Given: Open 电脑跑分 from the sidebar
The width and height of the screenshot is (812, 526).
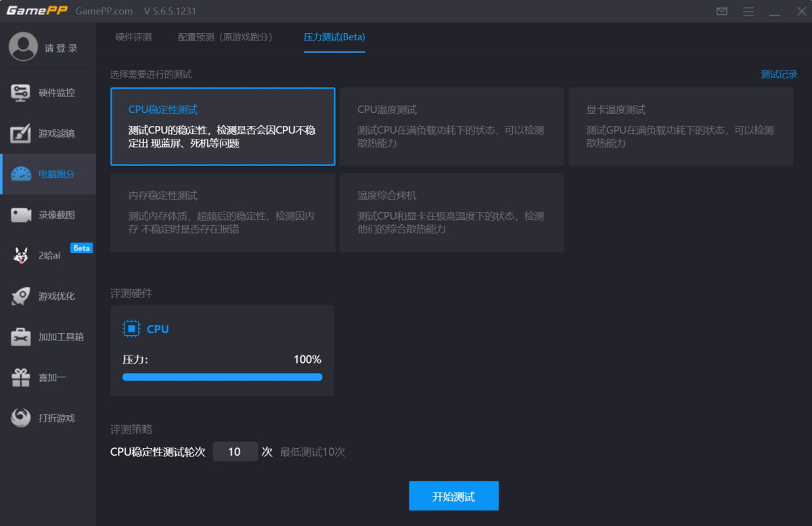Looking at the screenshot, I should tap(47, 174).
